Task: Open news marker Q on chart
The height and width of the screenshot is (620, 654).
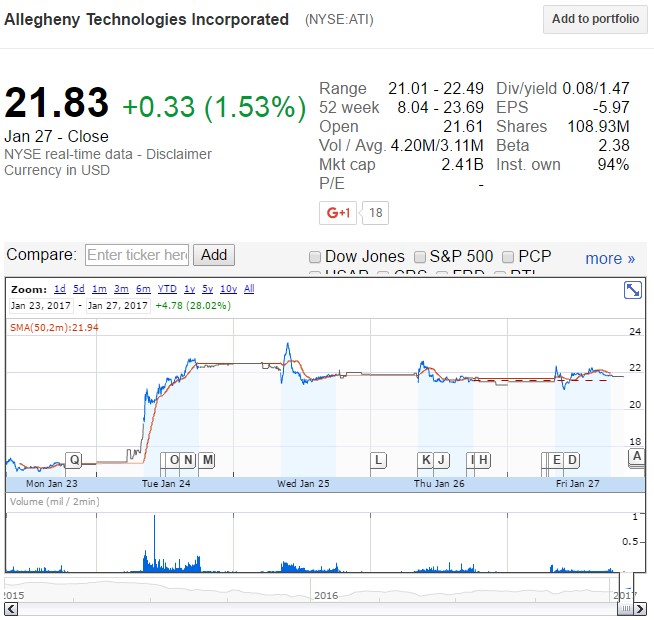Action: click(74, 460)
